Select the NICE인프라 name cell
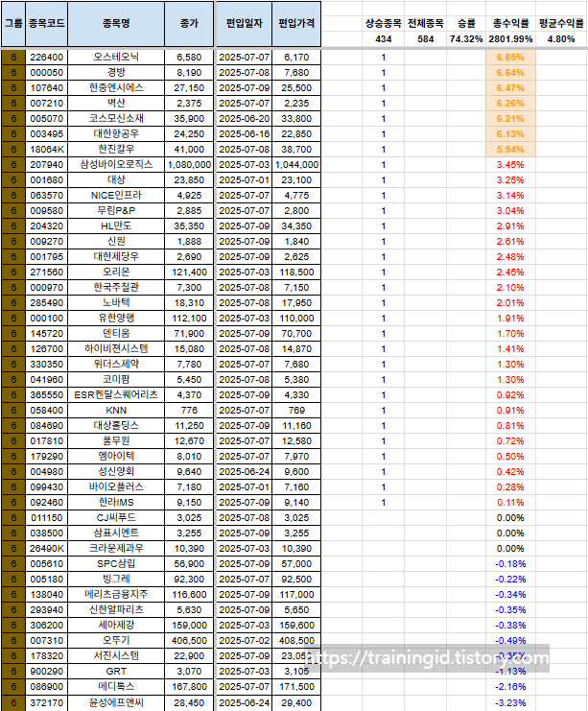This screenshot has width=588, height=711. pyautogui.click(x=116, y=196)
